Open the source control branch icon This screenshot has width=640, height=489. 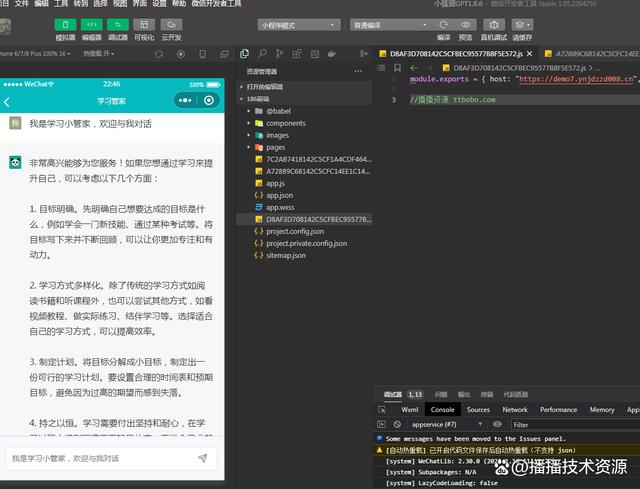tap(279, 53)
